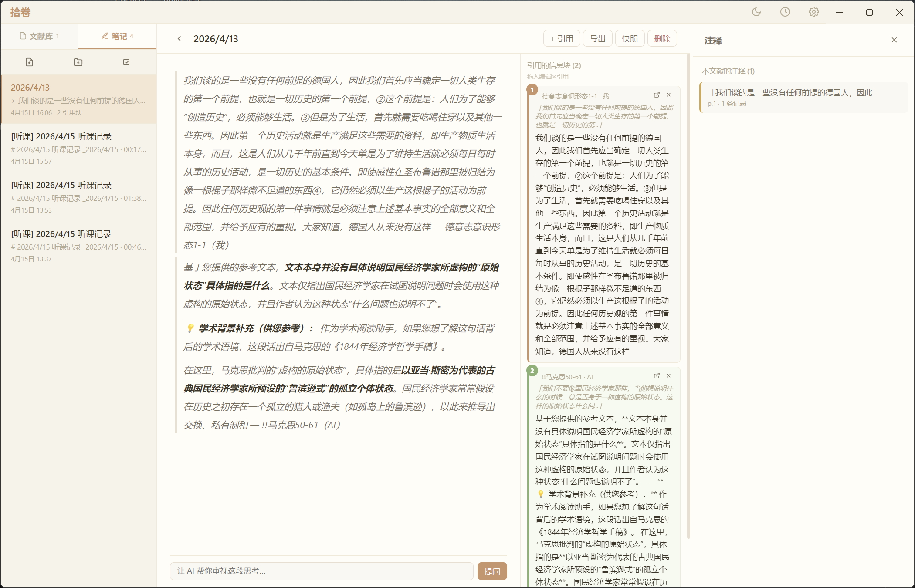Screen dimensions: 915x588
Task: Open history clock icon in title bar
Action: [785, 12]
